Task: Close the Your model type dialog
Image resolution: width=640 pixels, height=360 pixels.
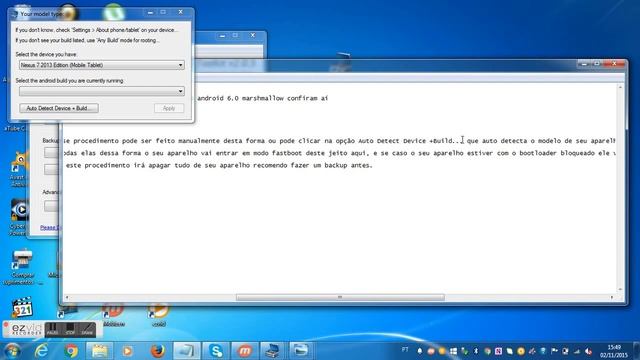Action: 180,12
